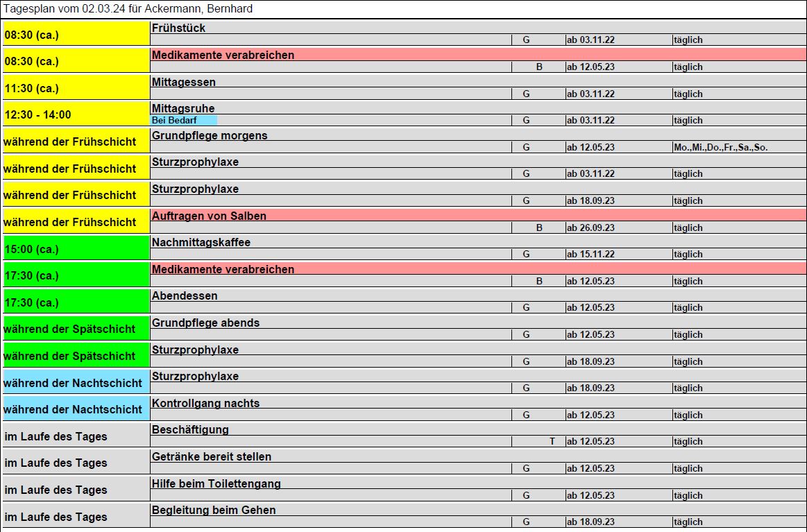
Task: Click the Begleitung beim Gehen task
Action: pyautogui.click(x=214, y=510)
